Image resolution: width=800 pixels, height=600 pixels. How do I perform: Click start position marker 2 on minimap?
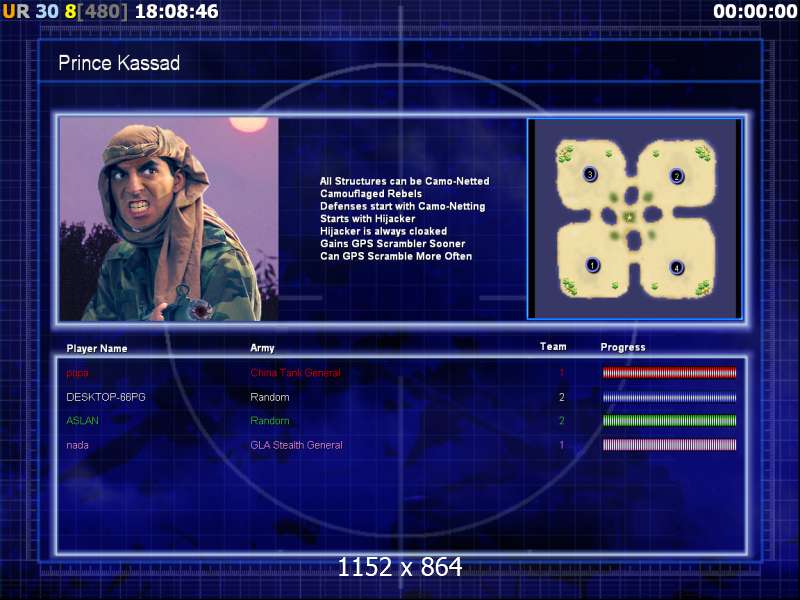677,176
